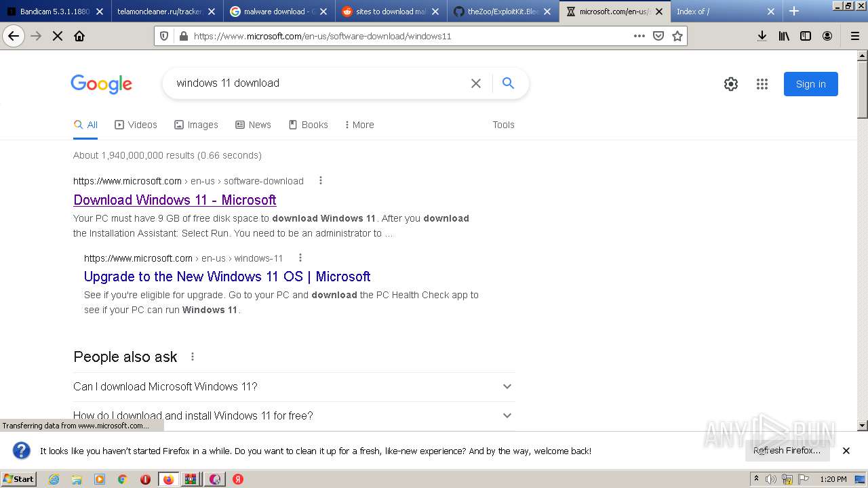Viewport: 868px width, 488px height.
Task: Bookmark this page with the star
Action: [x=677, y=36]
